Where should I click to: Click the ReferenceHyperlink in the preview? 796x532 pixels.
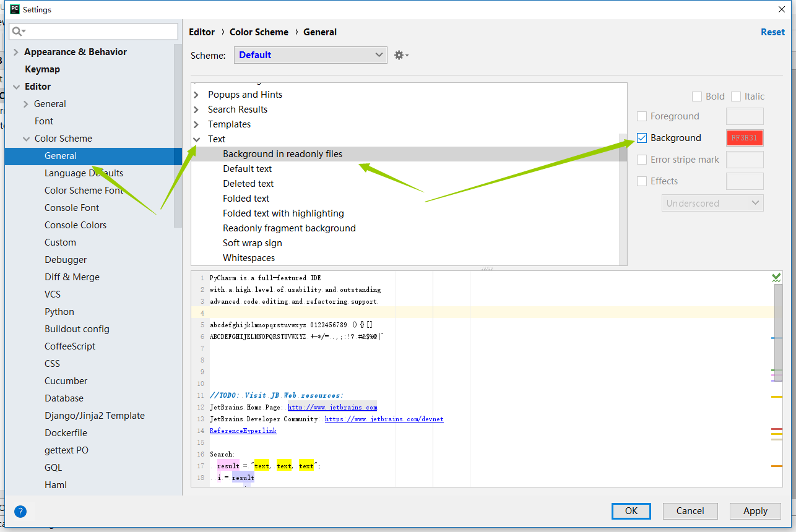tap(243, 431)
